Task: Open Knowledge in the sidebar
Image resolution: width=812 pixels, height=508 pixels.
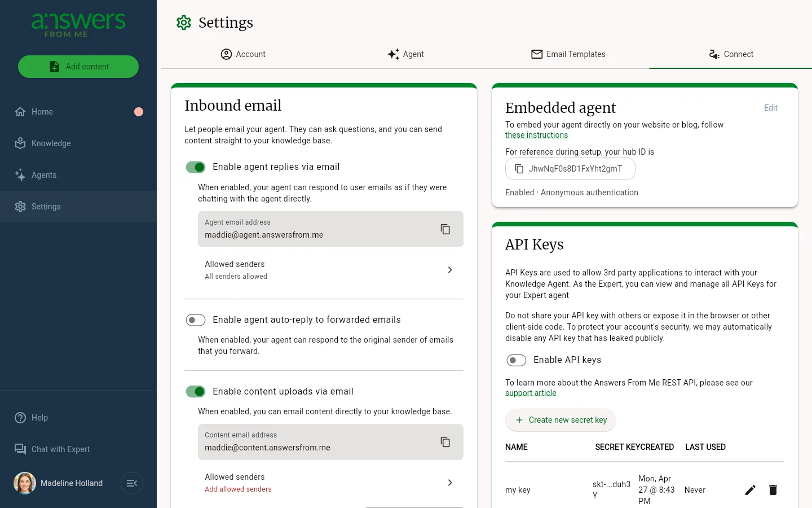Action: click(78, 143)
